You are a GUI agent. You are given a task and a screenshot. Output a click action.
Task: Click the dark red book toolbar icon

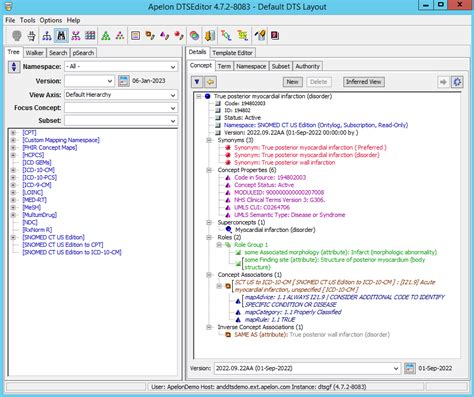coord(275,35)
